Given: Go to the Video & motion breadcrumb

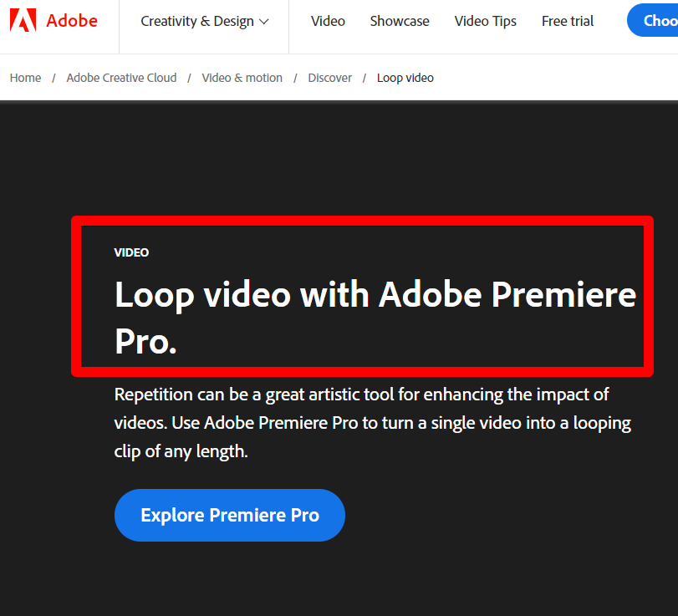Looking at the screenshot, I should (x=242, y=78).
